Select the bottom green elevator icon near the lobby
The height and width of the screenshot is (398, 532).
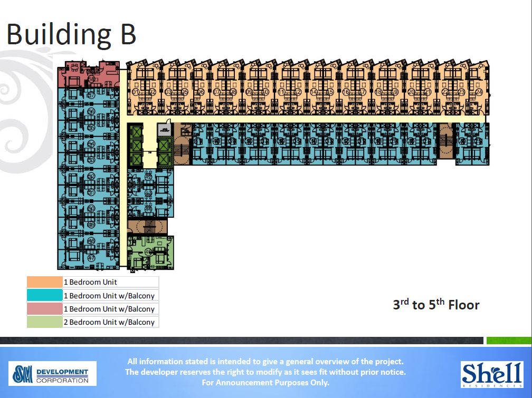click(x=136, y=160)
